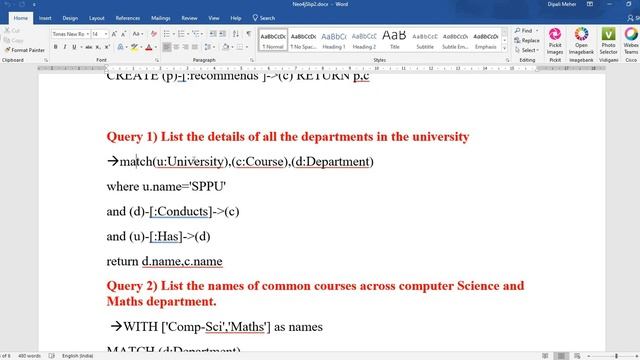Align text left
640x360 pixels.
pos(167,47)
